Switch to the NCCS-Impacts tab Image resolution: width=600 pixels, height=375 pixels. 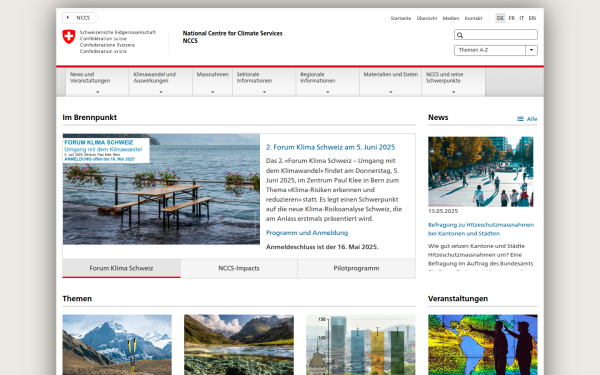[x=239, y=268]
